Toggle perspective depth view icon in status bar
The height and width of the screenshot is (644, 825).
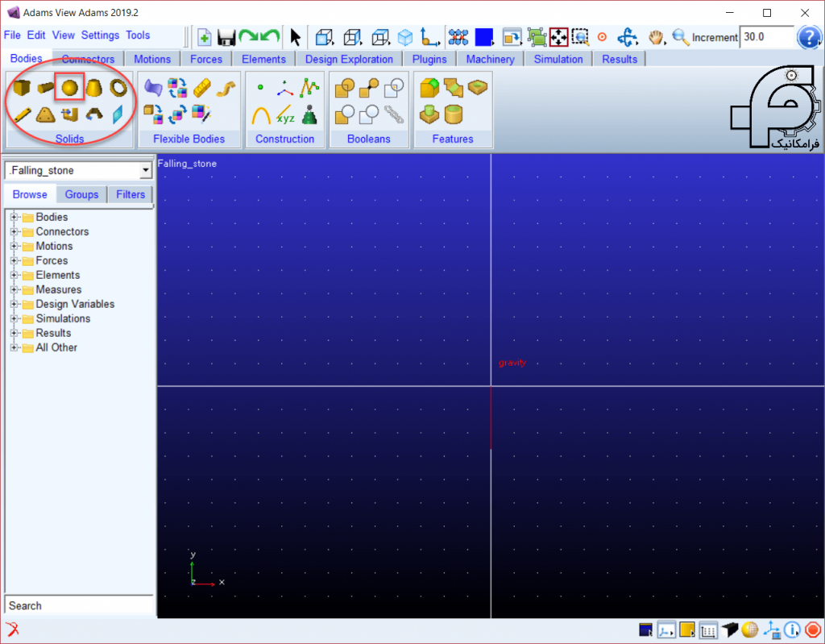click(x=729, y=629)
